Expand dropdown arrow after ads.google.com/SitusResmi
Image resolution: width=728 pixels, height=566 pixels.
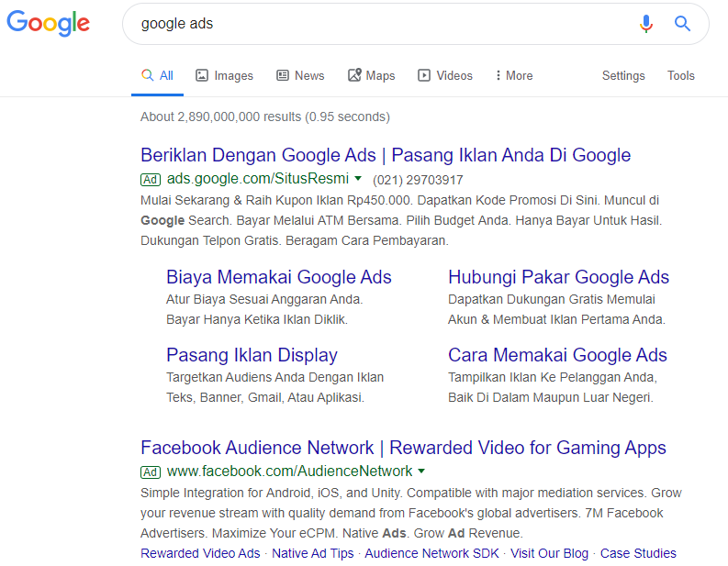tap(358, 178)
